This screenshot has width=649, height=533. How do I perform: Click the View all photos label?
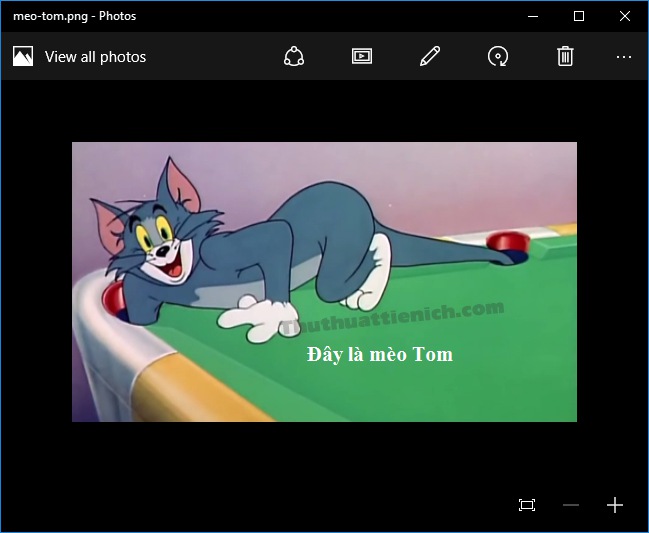coord(95,57)
